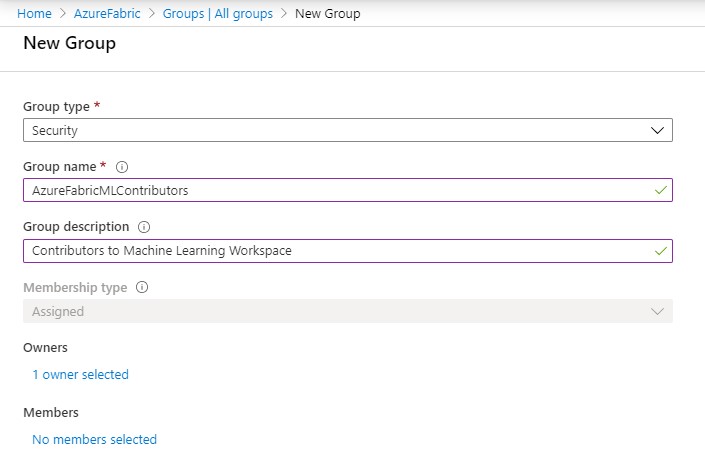Image resolution: width=705 pixels, height=467 pixels.
Task: Click the Group name info icon
Action: click(x=122, y=167)
